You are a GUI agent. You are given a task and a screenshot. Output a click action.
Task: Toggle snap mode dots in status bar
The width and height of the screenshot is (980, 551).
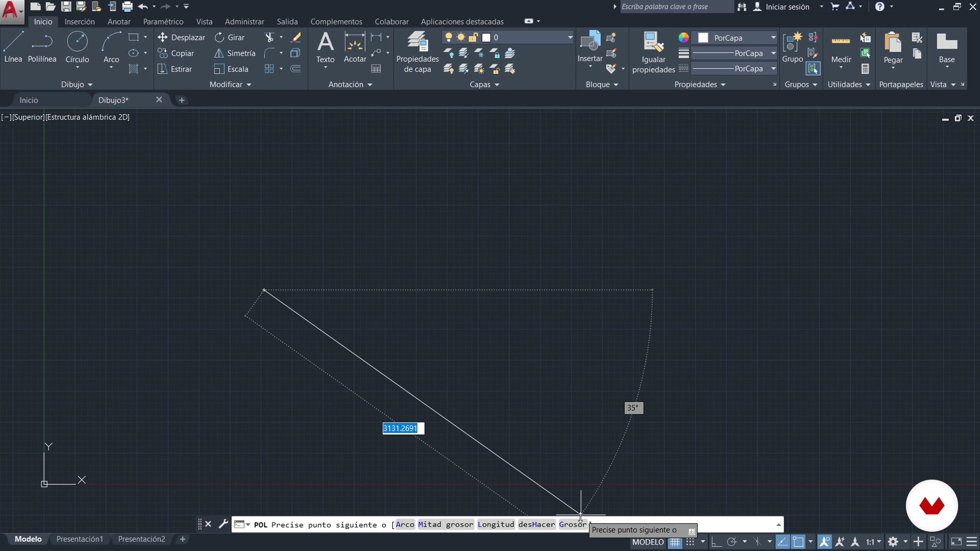(x=690, y=542)
